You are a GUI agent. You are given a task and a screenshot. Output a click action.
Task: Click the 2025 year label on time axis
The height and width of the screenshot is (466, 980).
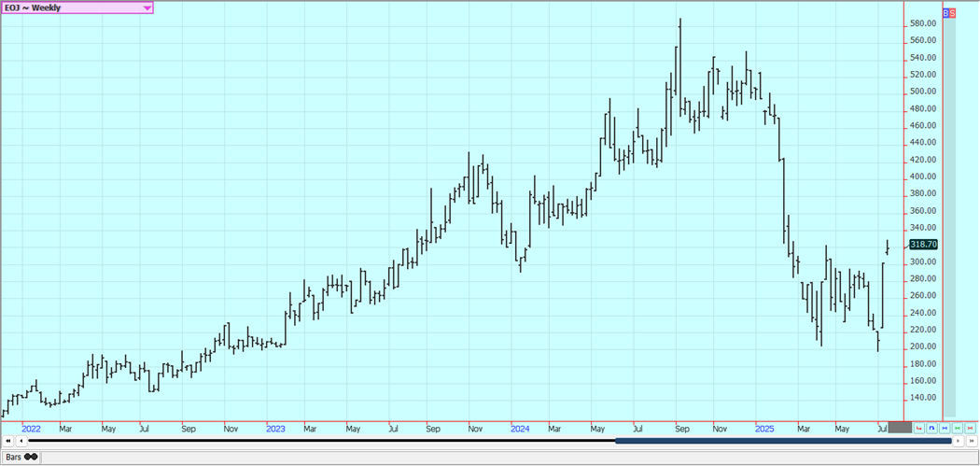pos(765,429)
